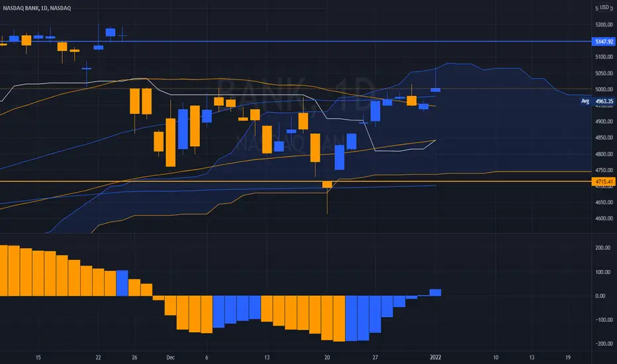
Task: Click the 4850.00 price axis label
Action: 604,138
